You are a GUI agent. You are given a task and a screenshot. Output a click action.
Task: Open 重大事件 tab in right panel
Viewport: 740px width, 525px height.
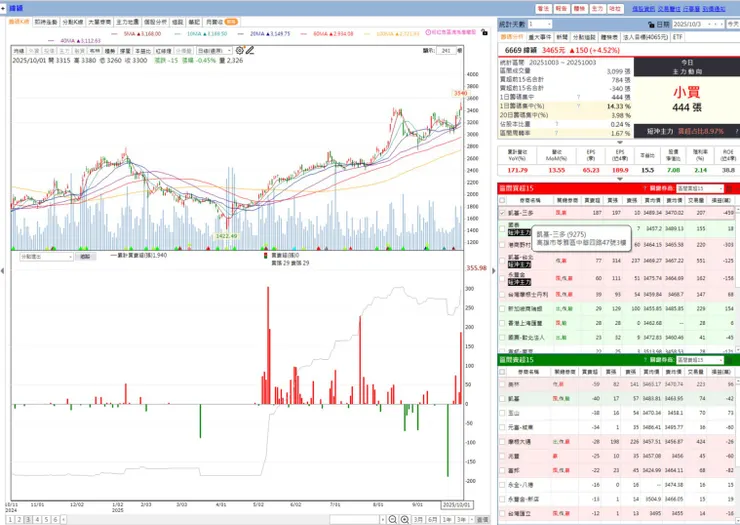pos(540,37)
